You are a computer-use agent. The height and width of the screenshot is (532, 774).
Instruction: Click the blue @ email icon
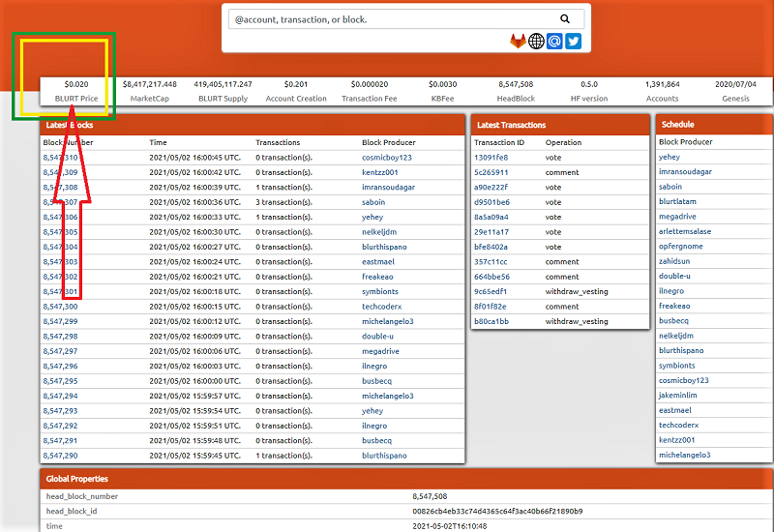(554, 41)
